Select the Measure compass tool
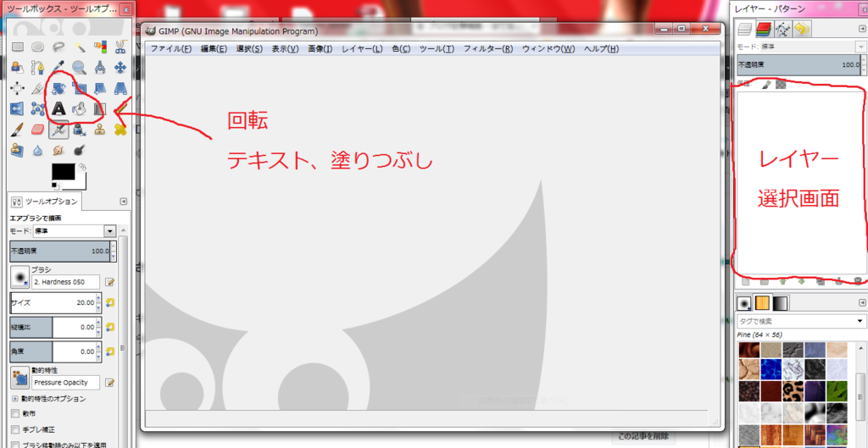The height and width of the screenshot is (448, 868). coord(100,68)
